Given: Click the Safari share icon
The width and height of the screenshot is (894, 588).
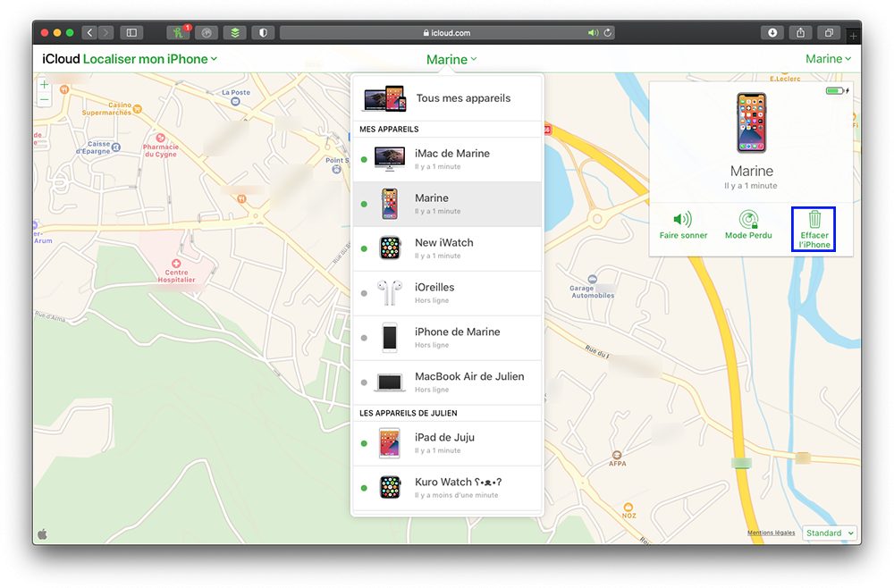Looking at the screenshot, I should click(x=800, y=33).
